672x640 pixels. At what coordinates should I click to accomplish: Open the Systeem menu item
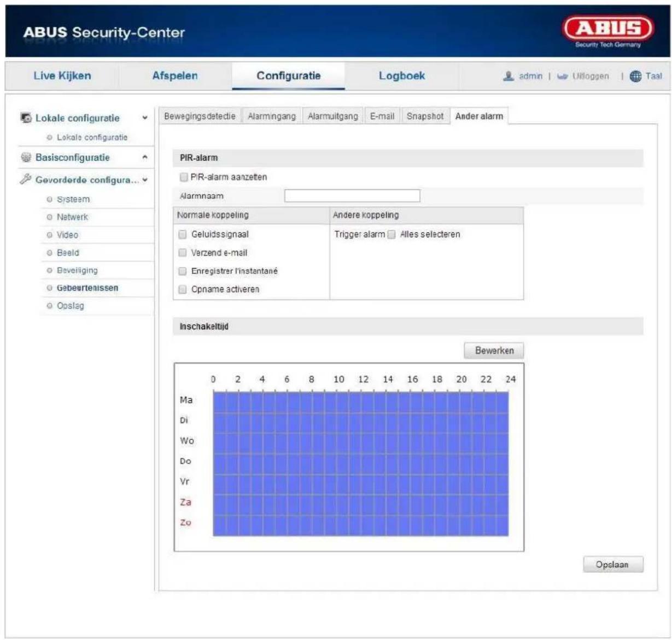pyautogui.click(x=73, y=200)
